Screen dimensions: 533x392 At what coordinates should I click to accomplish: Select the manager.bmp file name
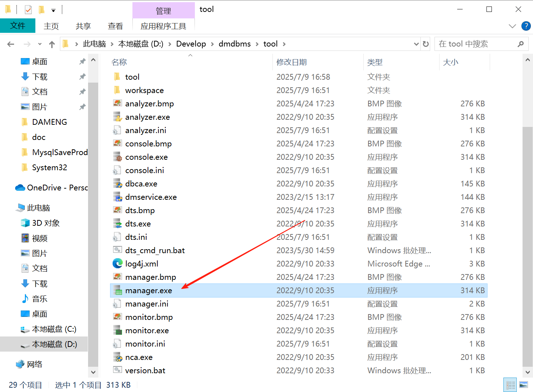[150, 277]
